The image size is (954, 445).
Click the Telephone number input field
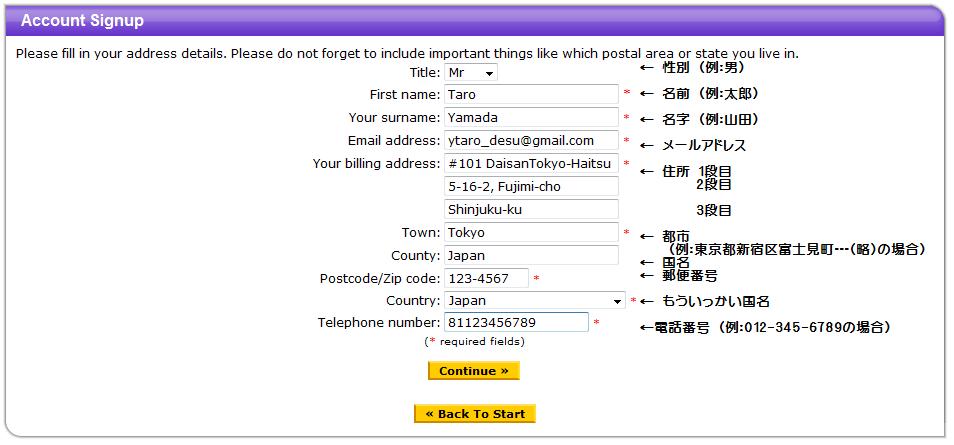[516, 323]
